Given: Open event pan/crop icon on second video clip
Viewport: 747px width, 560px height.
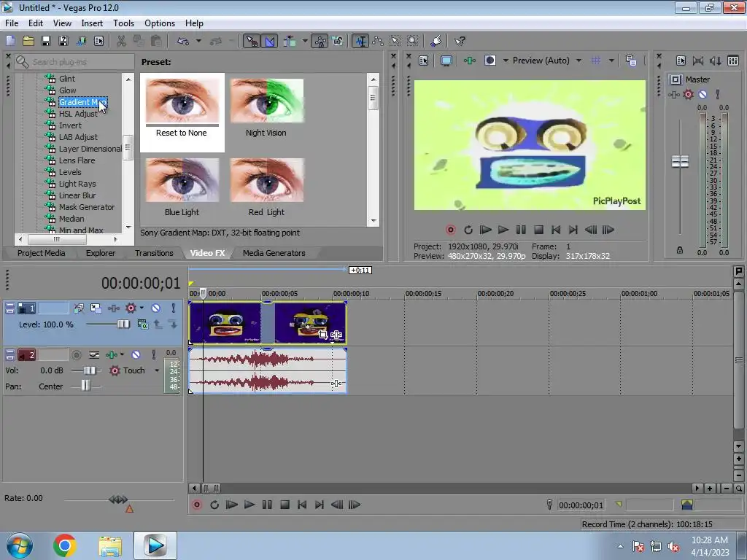Looking at the screenshot, I should 323,335.
